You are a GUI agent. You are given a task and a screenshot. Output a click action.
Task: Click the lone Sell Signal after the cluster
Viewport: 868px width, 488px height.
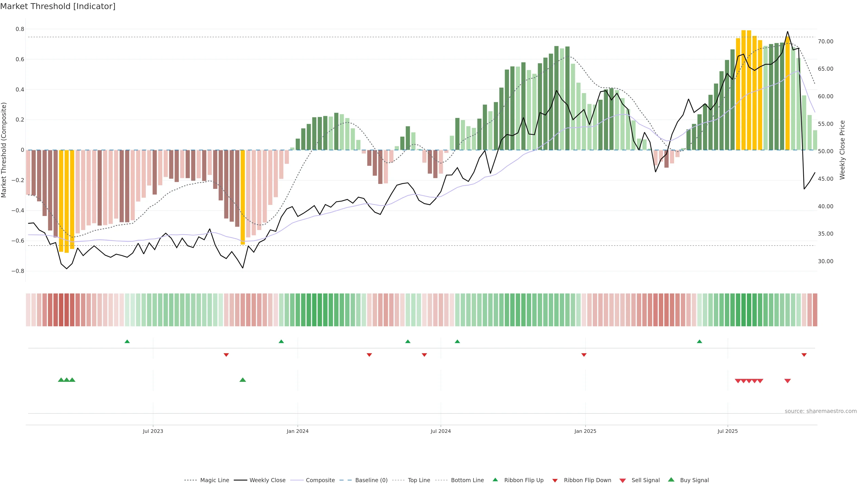click(788, 381)
